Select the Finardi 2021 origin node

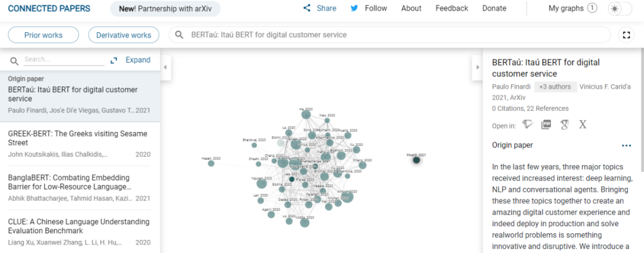point(416,160)
